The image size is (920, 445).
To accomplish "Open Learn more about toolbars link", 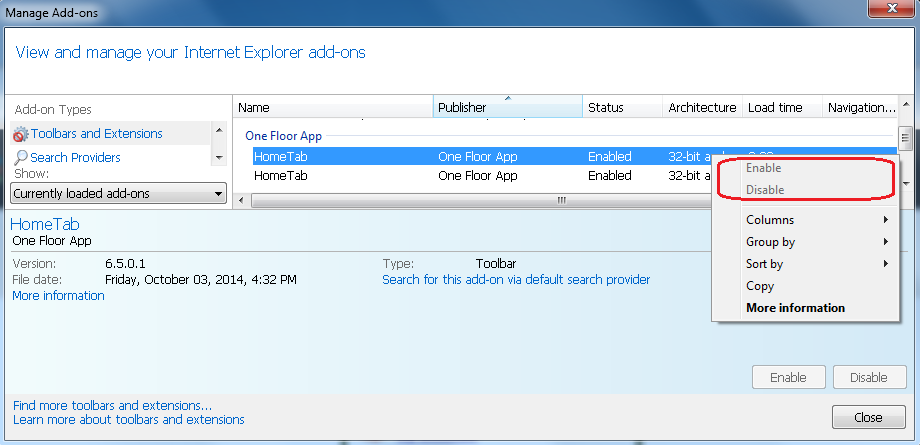I will [128, 420].
